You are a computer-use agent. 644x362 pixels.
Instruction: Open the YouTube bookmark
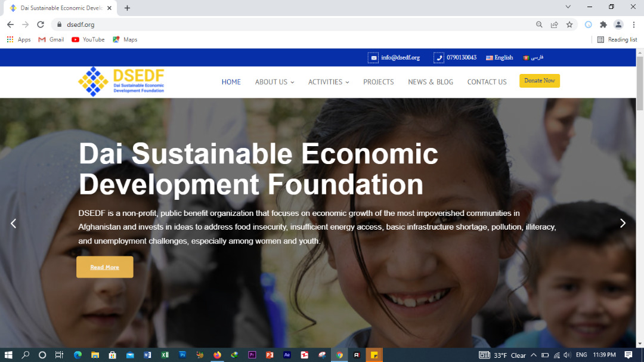coord(88,39)
